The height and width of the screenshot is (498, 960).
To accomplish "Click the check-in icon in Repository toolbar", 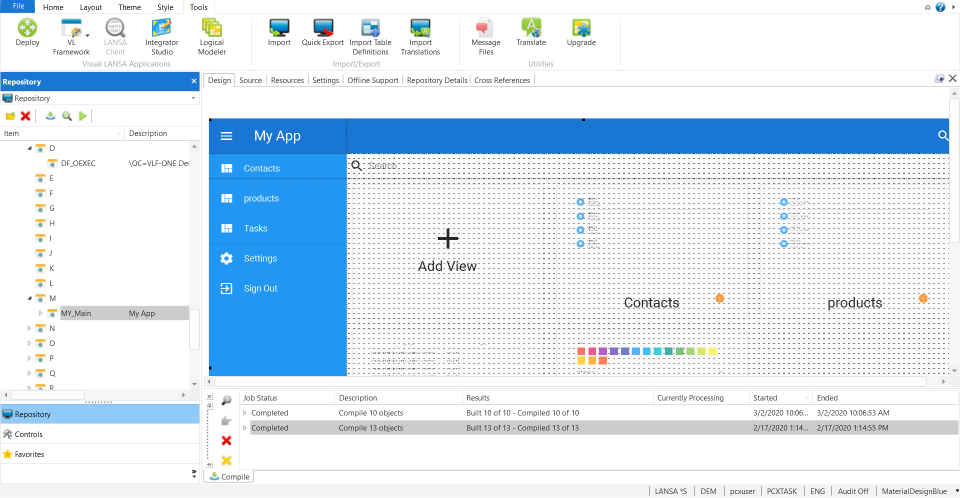I will coord(50,116).
